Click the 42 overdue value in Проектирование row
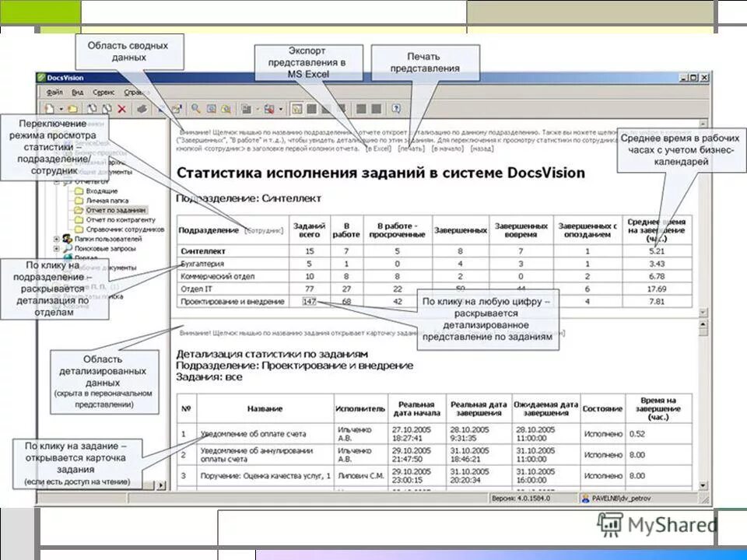This screenshot has width=747, height=560. (398, 302)
